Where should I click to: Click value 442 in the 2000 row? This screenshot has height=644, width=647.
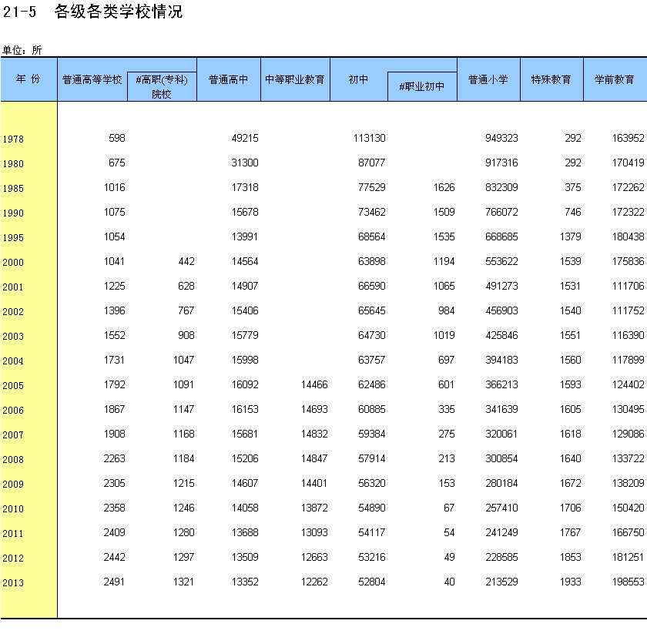pyautogui.click(x=186, y=262)
